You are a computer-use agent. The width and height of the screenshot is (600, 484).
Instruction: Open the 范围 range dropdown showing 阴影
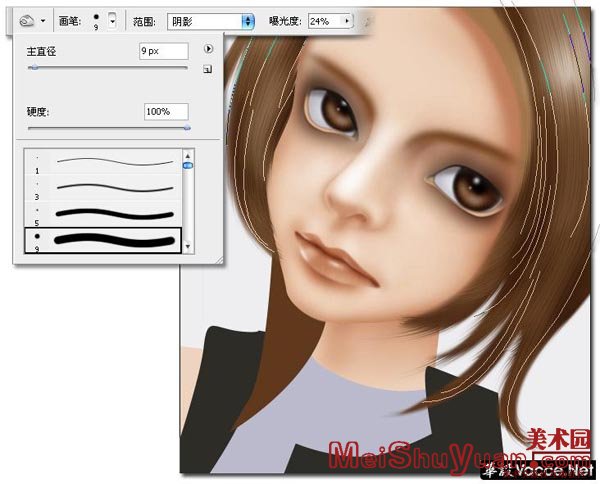(x=210, y=21)
